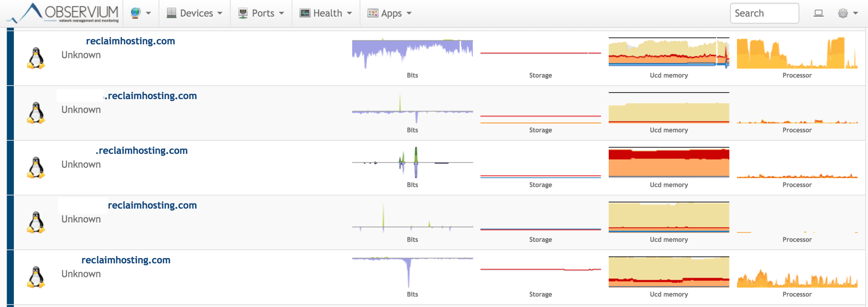Focus the Search input field
This screenshot has height=307, width=868.
click(x=764, y=13)
